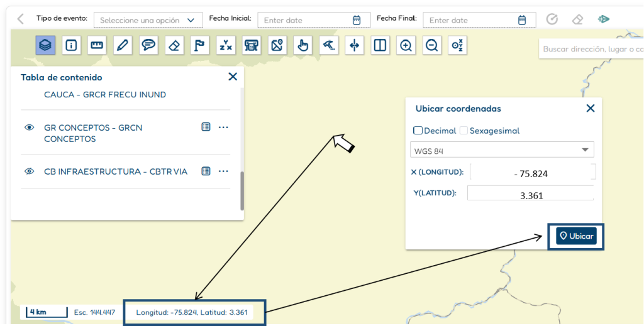
Task: Select CB INFRAESTRUCTURA - CBTR VIA layer name
Action: coord(116,171)
